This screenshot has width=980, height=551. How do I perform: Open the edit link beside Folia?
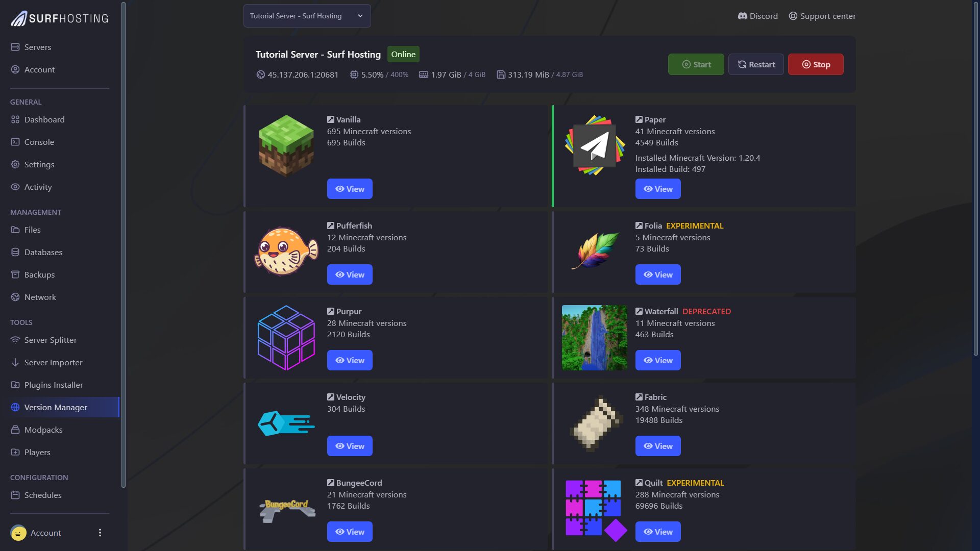[x=639, y=226]
